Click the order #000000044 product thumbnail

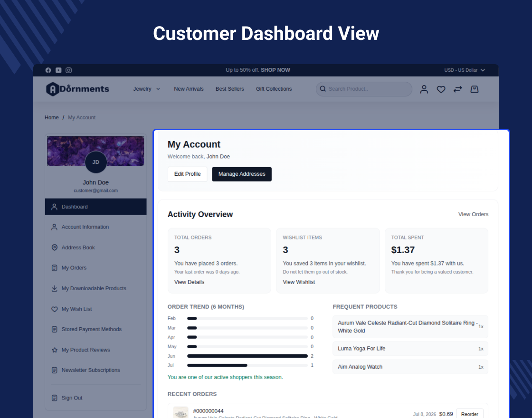[x=180, y=412]
